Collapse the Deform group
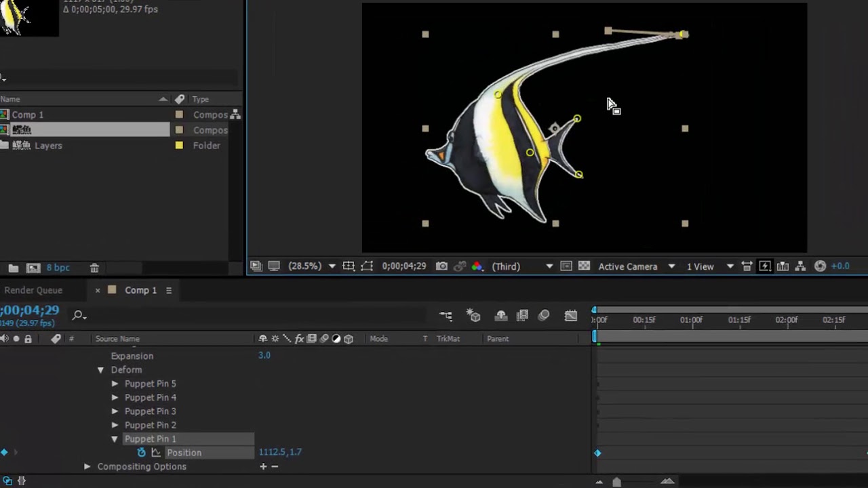Image resolution: width=868 pixels, height=488 pixels. [100, 370]
